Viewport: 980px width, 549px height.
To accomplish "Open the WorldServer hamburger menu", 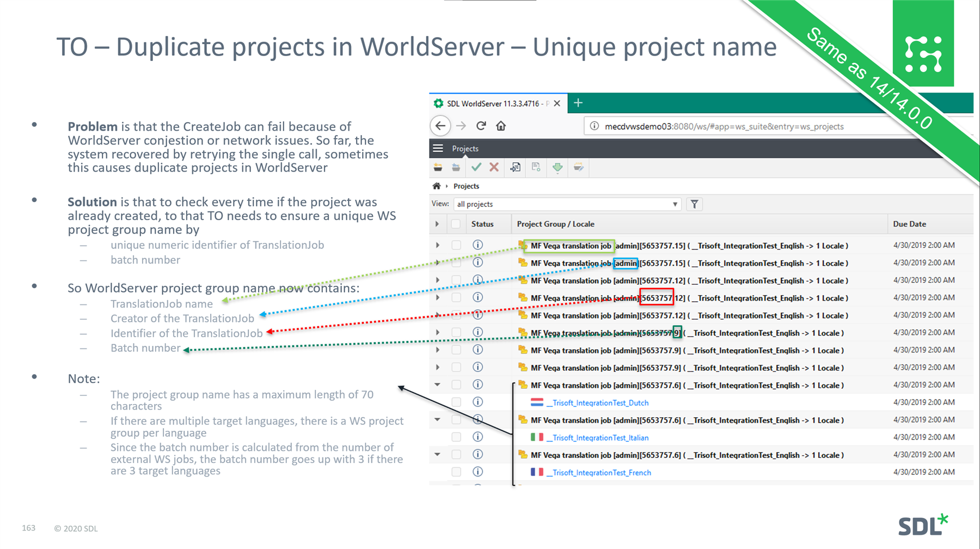I will pos(438,148).
